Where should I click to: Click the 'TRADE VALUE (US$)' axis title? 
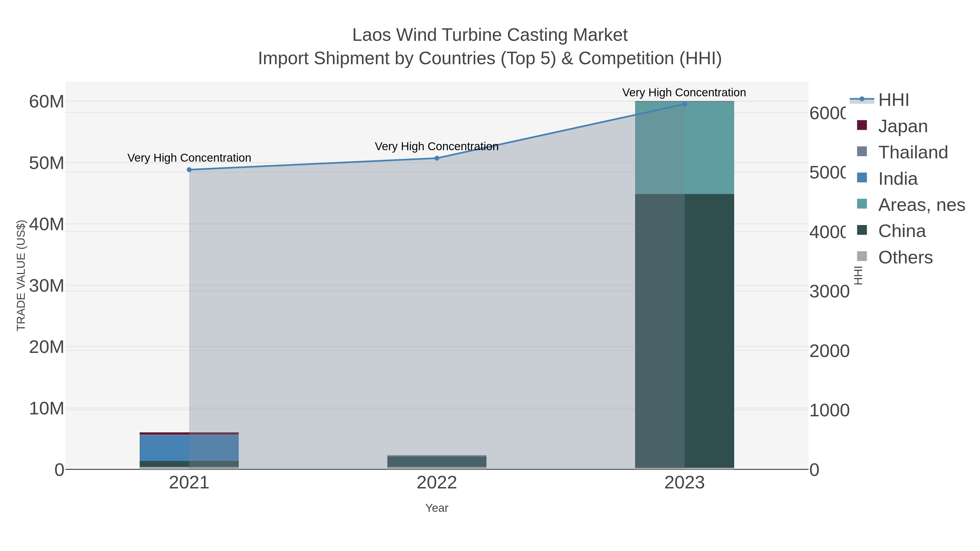(x=21, y=275)
